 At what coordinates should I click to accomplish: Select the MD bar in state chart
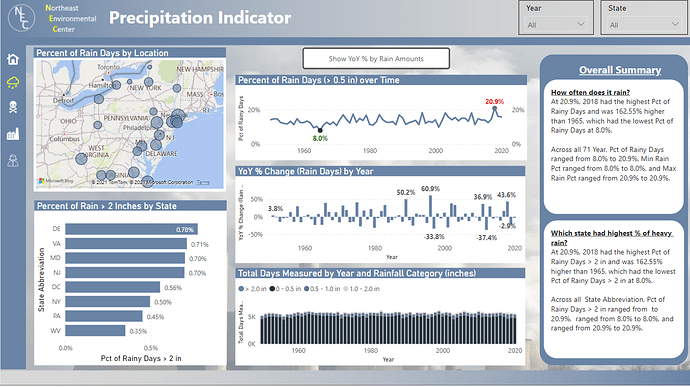click(x=125, y=258)
